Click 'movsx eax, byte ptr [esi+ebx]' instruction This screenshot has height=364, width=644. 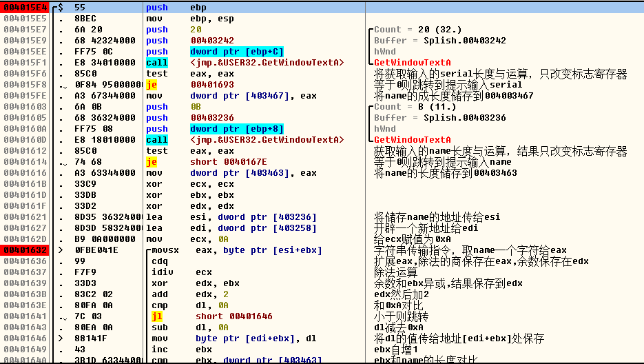pyautogui.click(x=237, y=250)
